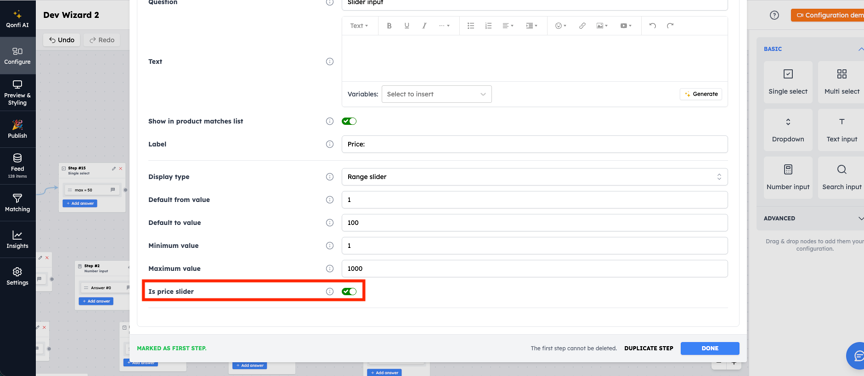The height and width of the screenshot is (376, 864).
Task: Insert a bulleted list
Action: pyautogui.click(x=471, y=26)
